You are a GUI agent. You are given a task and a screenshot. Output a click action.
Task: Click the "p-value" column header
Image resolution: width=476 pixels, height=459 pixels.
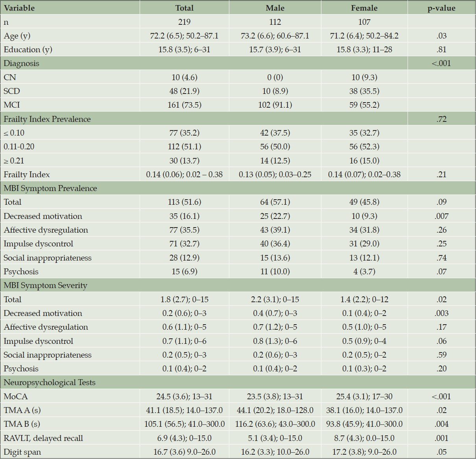click(441, 8)
